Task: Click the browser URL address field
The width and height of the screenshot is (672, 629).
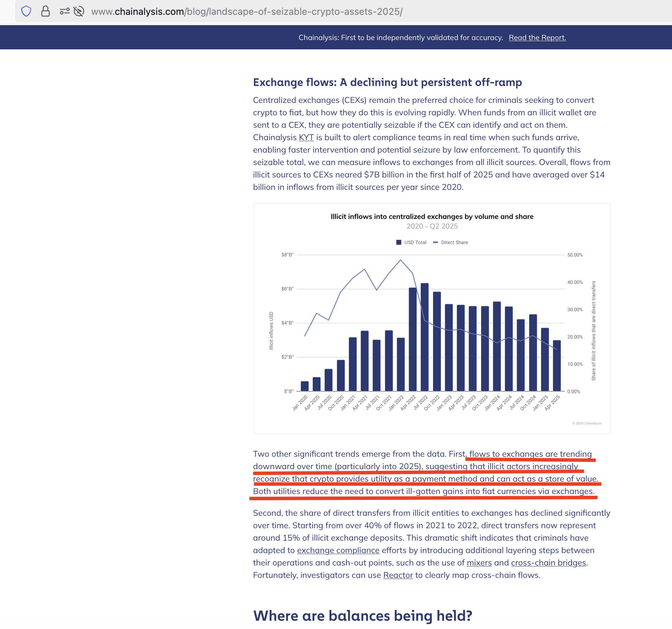Action: [247, 12]
